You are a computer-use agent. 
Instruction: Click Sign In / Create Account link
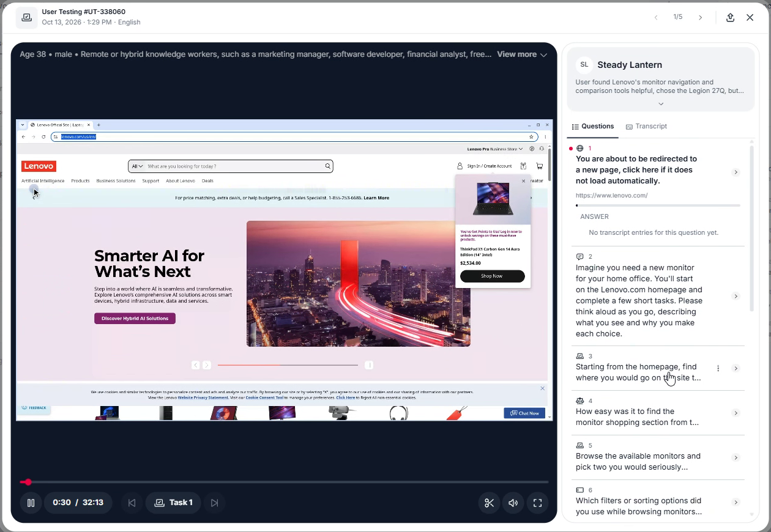[x=489, y=166]
